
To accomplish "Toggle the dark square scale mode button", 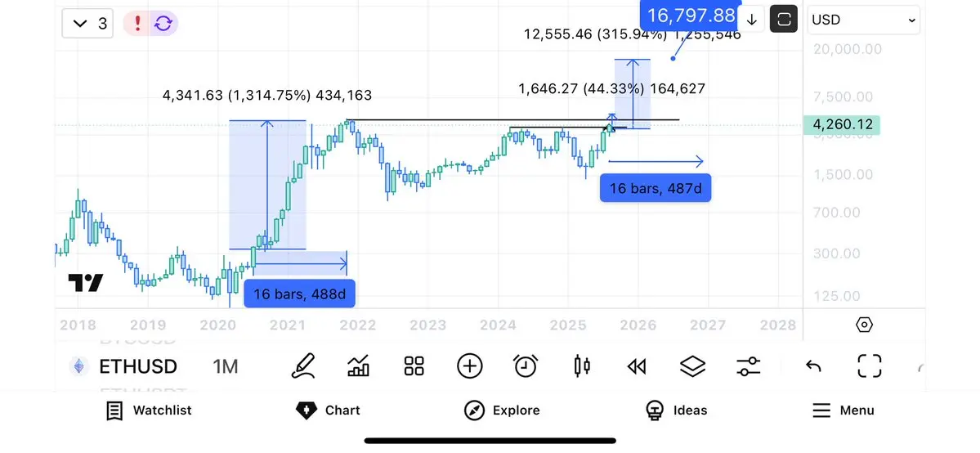I will coord(784,20).
